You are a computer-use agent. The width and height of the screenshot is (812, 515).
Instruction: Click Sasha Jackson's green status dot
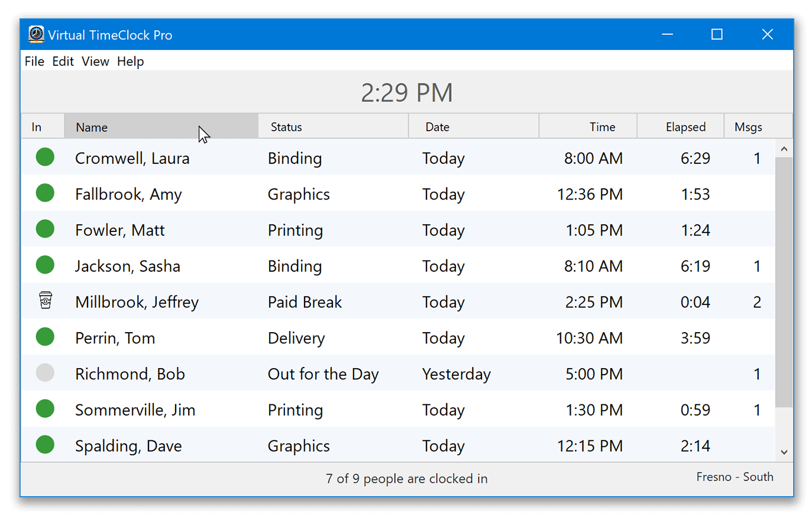[45, 265]
